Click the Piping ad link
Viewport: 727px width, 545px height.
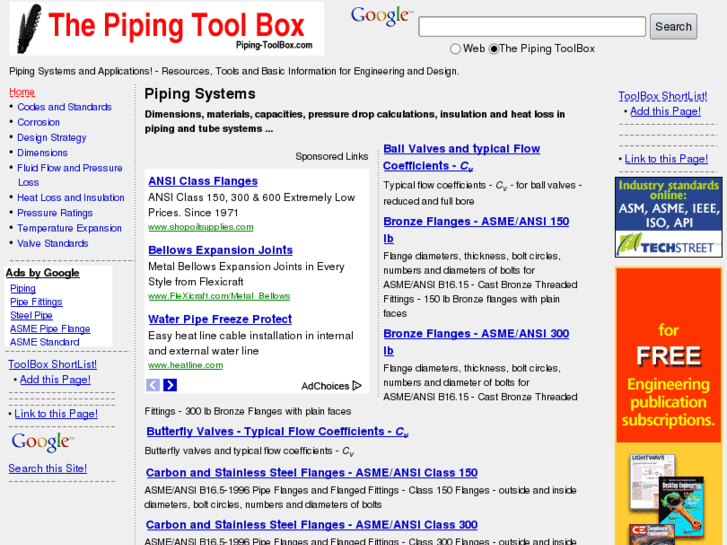(23, 289)
